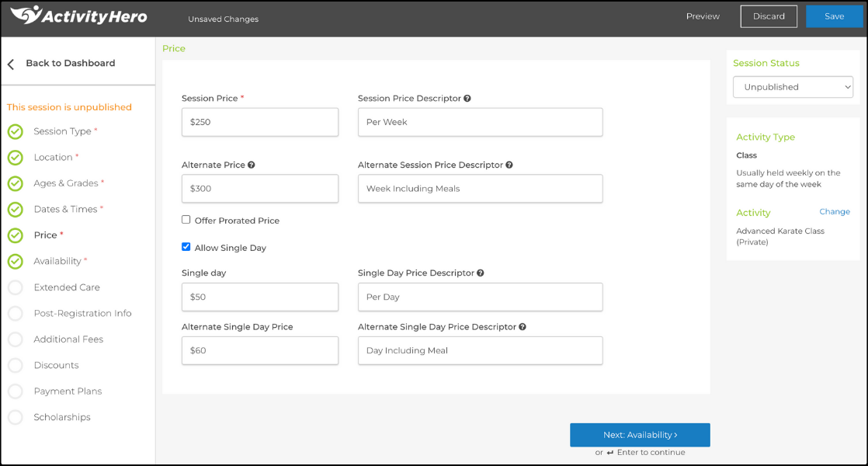Select the Price step in sidebar

(45, 235)
